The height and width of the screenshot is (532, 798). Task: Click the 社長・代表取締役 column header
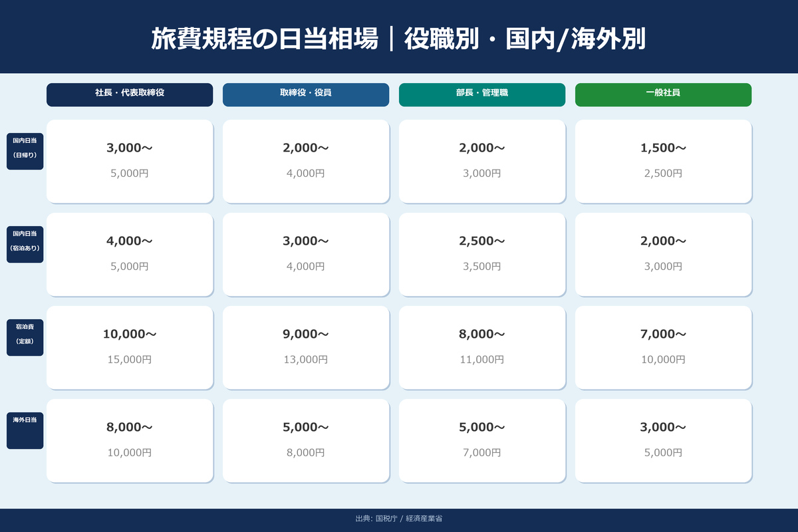point(130,94)
